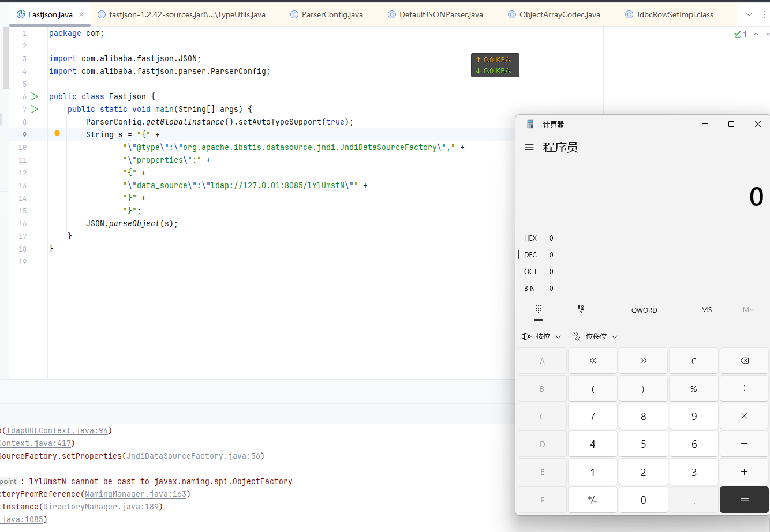Click the open parenthesis key

593,389
